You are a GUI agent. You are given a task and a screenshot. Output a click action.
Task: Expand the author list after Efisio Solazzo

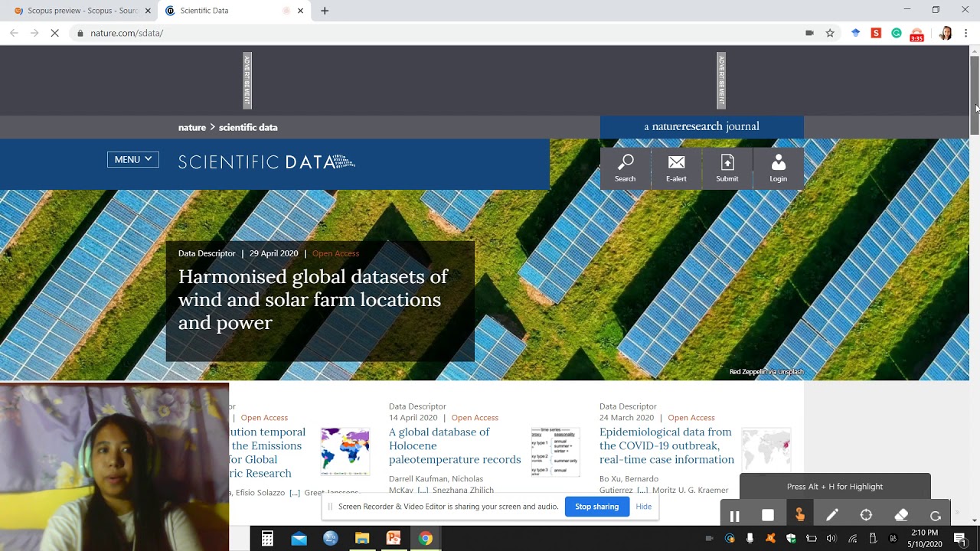[x=295, y=493]
